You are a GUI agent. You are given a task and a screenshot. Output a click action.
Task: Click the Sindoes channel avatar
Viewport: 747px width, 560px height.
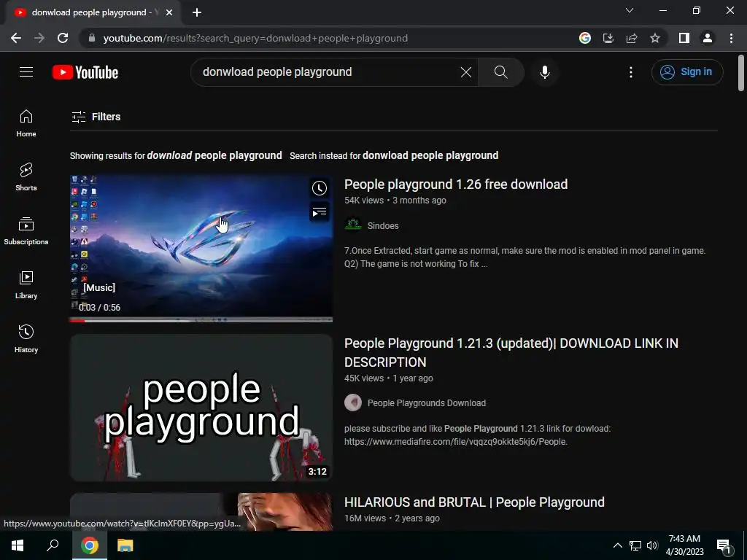pyautogui.click(x=353, y=225)
